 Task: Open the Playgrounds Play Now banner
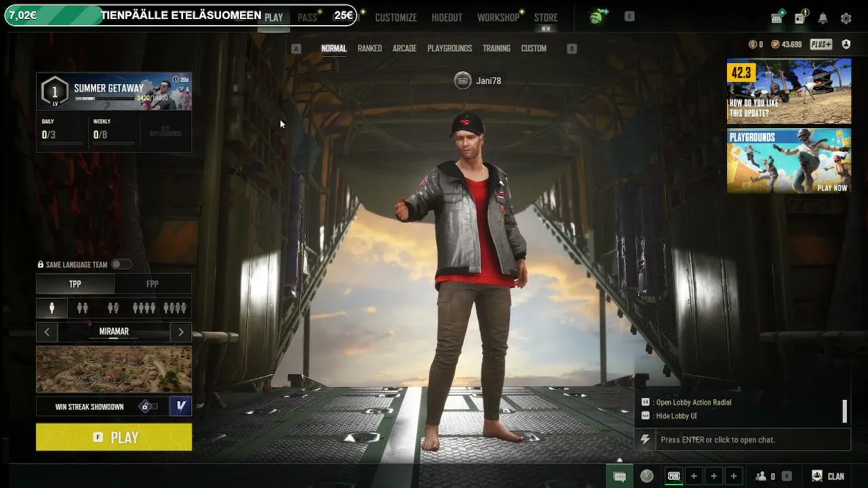pos(789,161)
